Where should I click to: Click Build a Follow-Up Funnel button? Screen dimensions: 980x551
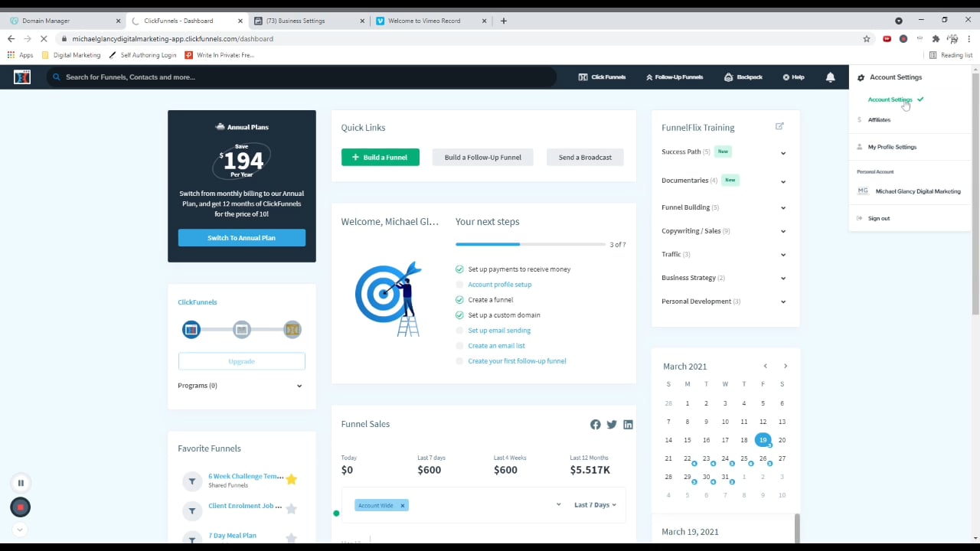483,158
